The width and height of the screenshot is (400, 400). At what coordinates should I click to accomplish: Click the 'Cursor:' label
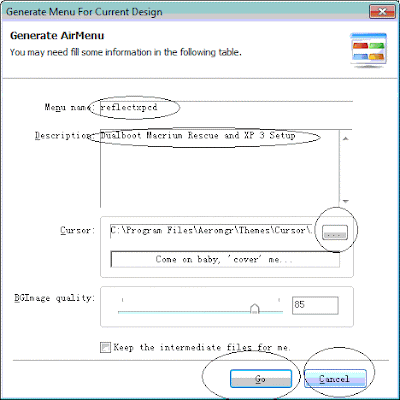pyautogui.click(x=78, y=230)
